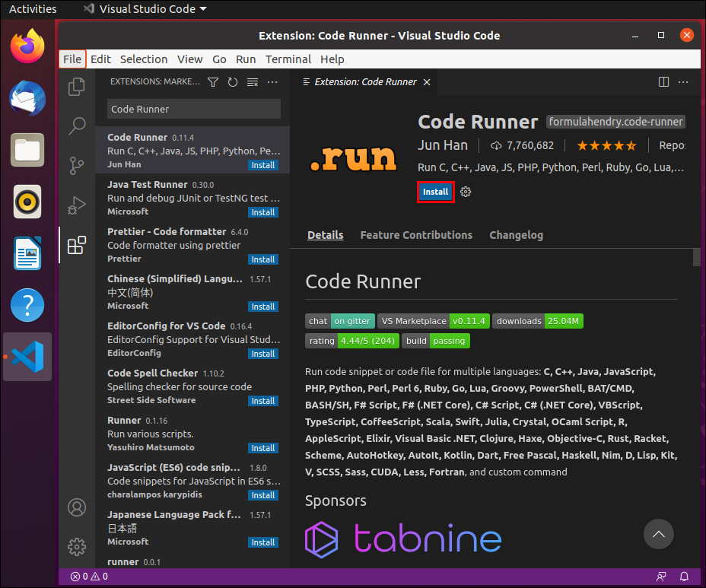Click the downloads 25.04M badge

coord(538,321)
